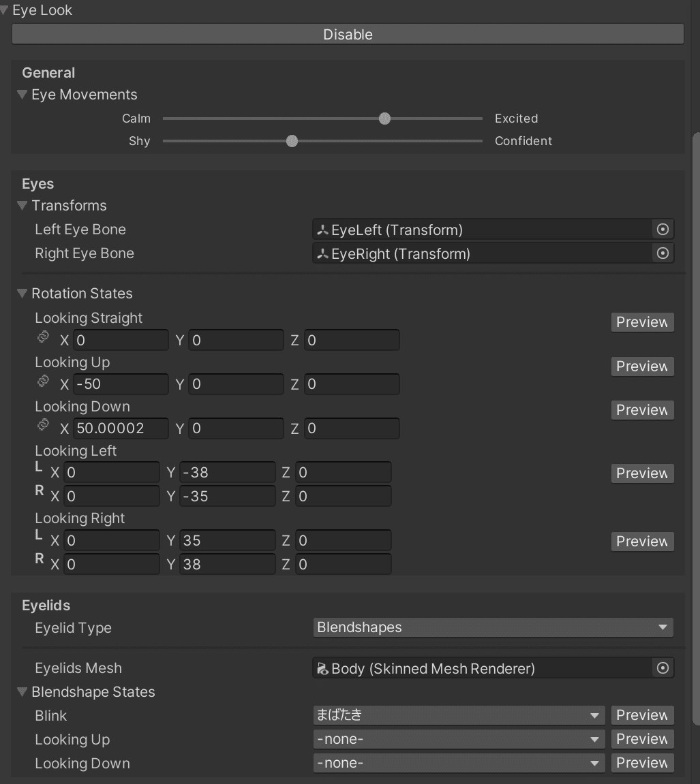Click Looking Right R row Y field 38
700x784 pixels.
pos(228,564)
